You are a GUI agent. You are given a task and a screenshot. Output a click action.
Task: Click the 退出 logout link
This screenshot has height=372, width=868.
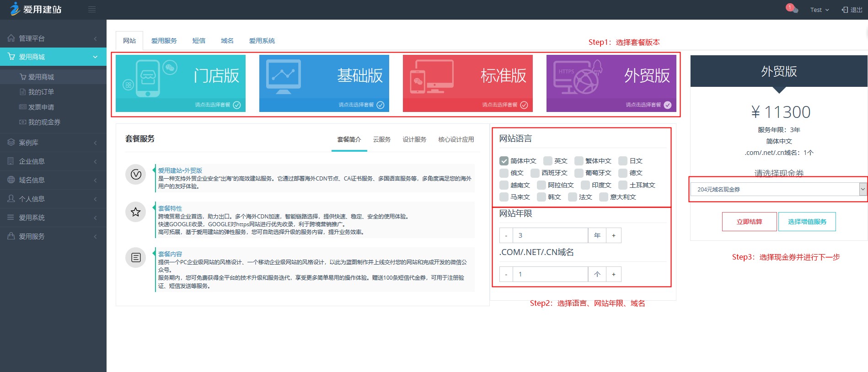(852, 10)
